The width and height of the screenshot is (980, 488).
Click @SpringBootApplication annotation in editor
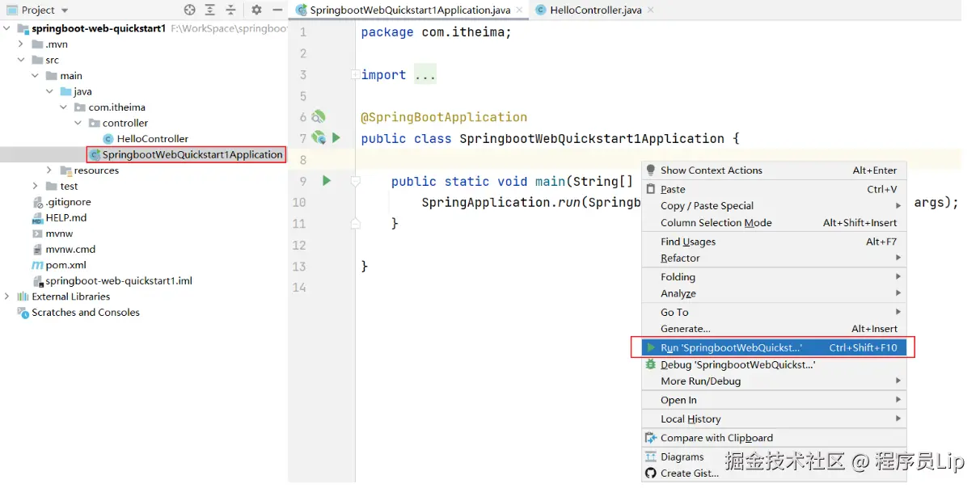[444, 117]
